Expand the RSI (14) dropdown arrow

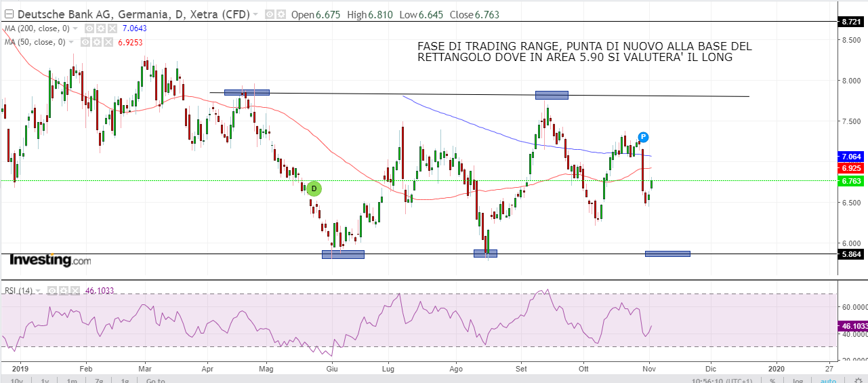(x=38, y=291)
